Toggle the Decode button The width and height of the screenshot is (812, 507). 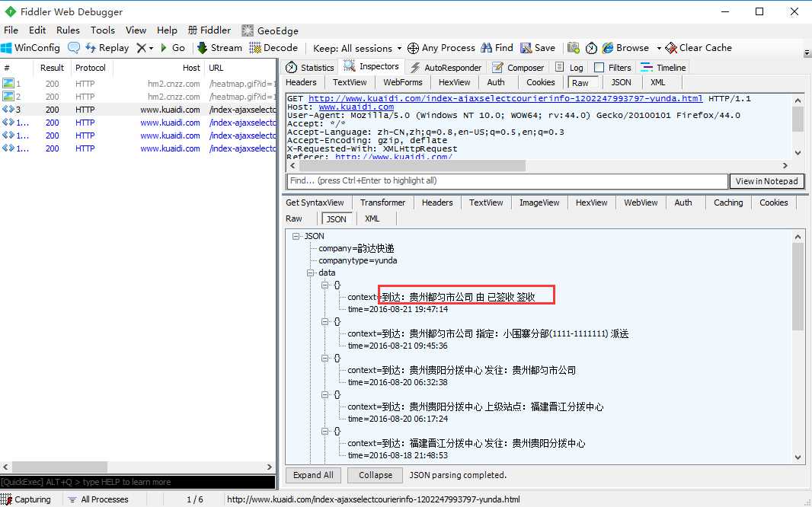(274, 48)
